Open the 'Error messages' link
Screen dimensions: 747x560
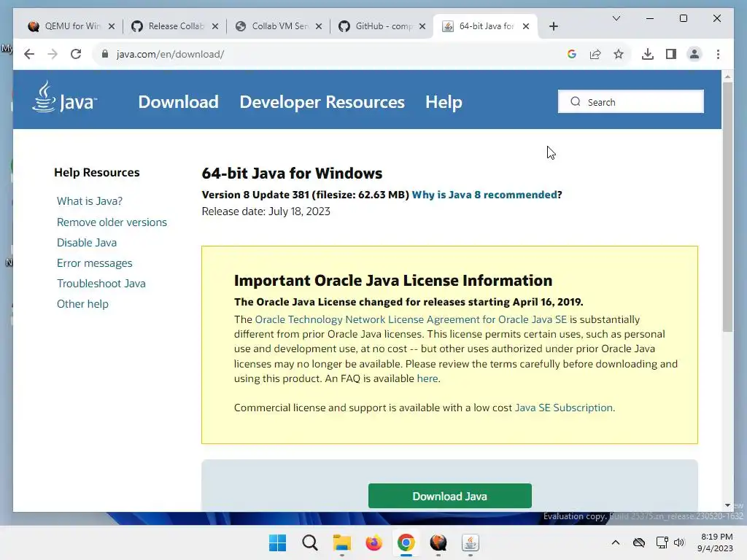pyautogui.click(x=94, y=262)
